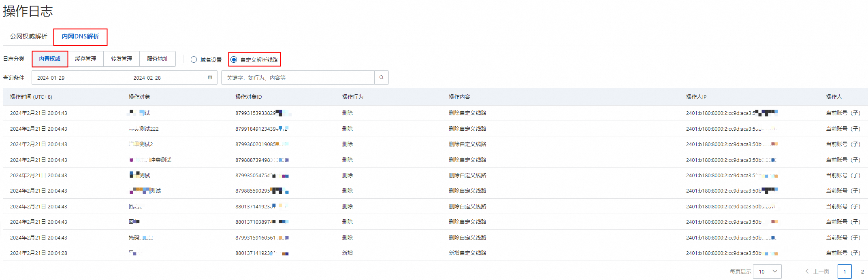Click the start date 2024-01-29 field
The image size is (868, 280).
point(51,78)
